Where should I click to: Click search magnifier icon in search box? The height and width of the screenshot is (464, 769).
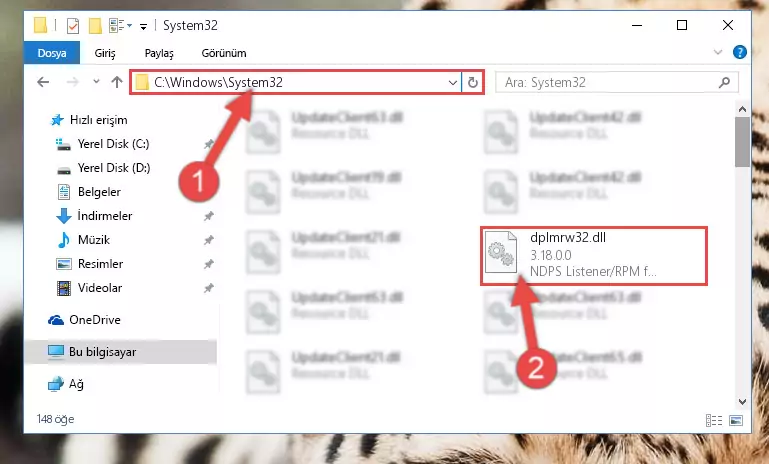point(724,82)
